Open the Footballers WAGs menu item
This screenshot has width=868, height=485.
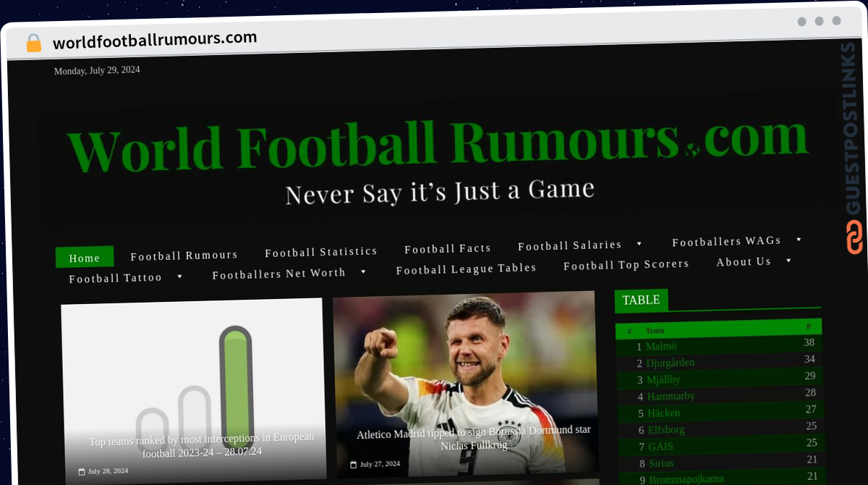[727, 241]
